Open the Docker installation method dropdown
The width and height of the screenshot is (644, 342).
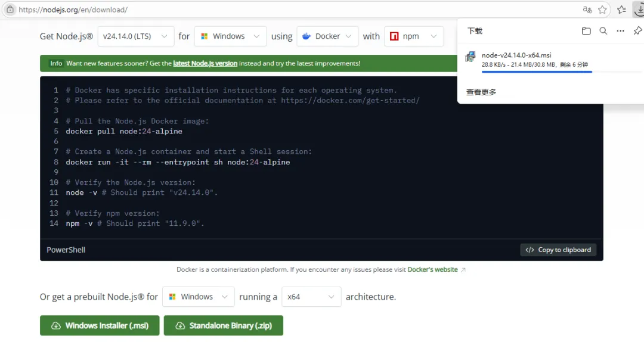pyautogui.click(x=327, y=36)
